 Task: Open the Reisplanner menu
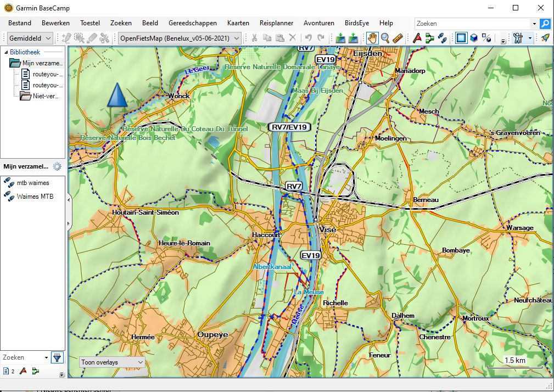click(x=276, y=23)
